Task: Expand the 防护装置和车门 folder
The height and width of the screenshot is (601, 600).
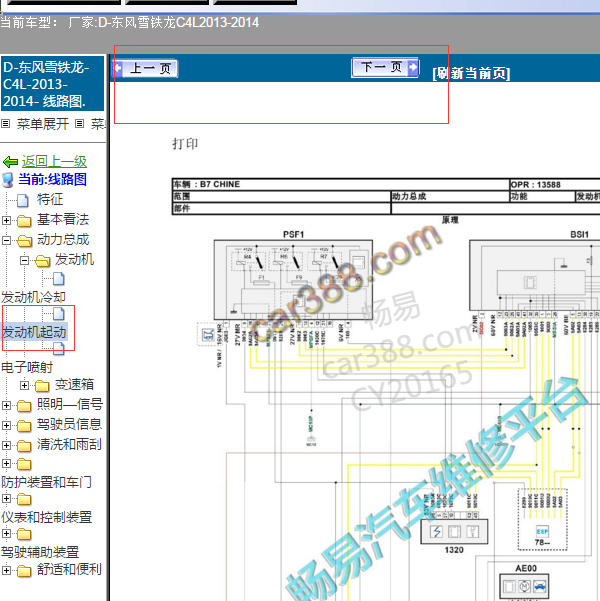Action: (6, 463)
